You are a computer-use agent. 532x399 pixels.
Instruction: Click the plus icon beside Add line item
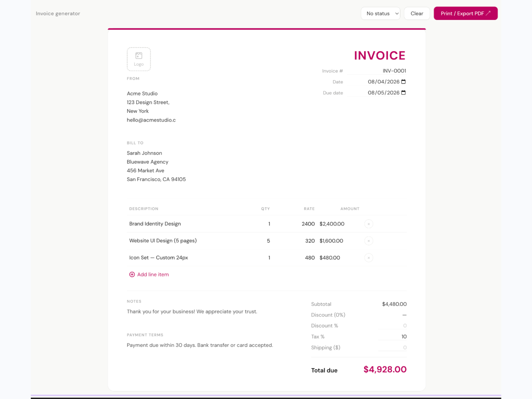[132, 274]
